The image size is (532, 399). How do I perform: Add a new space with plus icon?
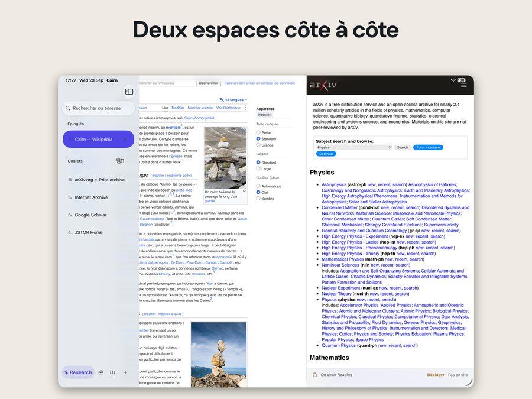click(x=125, y=372)
